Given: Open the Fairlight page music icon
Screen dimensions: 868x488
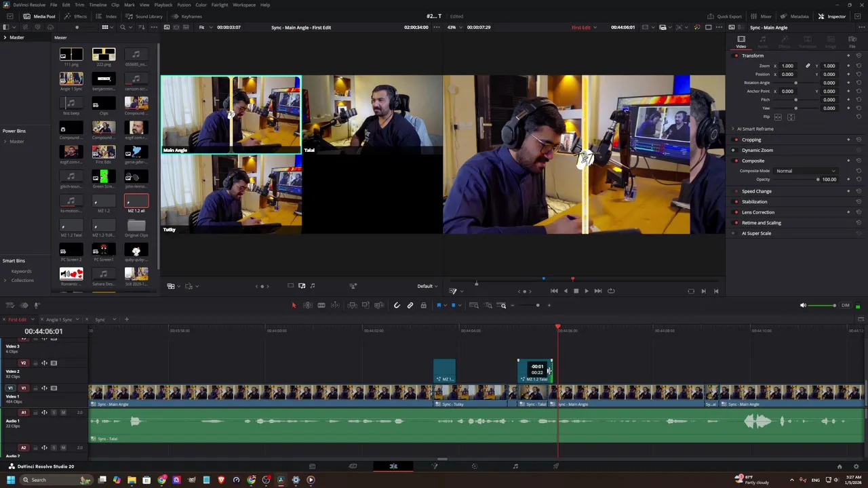Looking at the screenshot, I should [x=515, y=466].
